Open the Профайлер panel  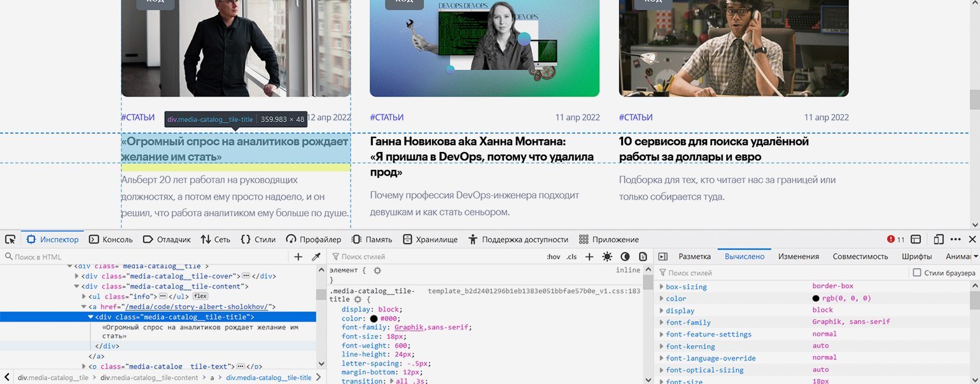[x=314, y=240]
